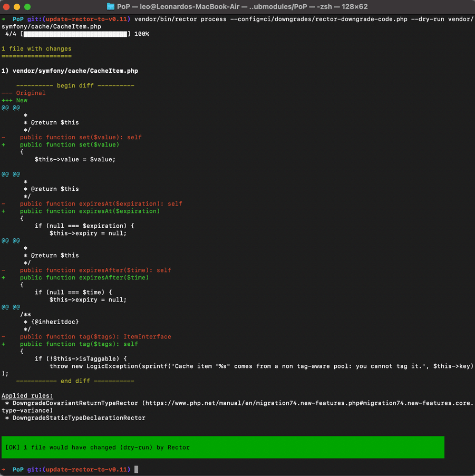Click the 'begin diff' separator line

(75, 85)
